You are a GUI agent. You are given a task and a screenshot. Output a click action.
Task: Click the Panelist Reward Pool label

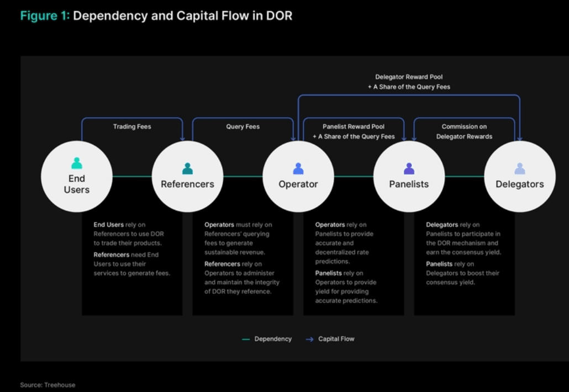(x=354, y=131)
